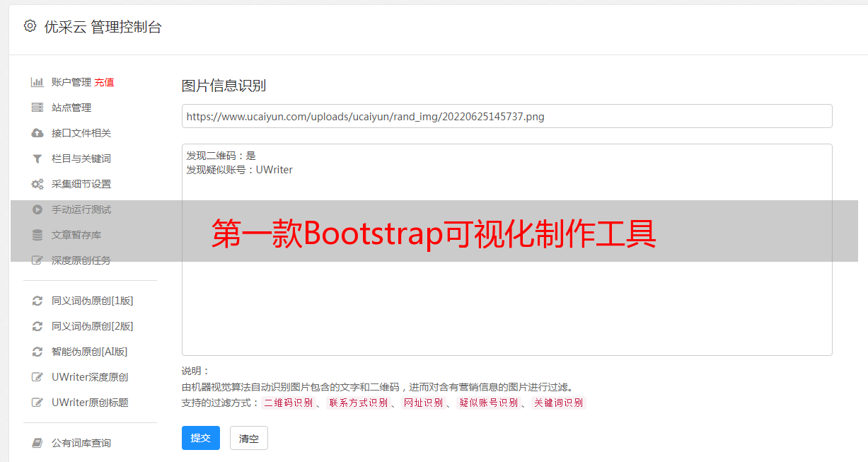Click the refresh icon for 智能伪原创[AI版]

37,352
